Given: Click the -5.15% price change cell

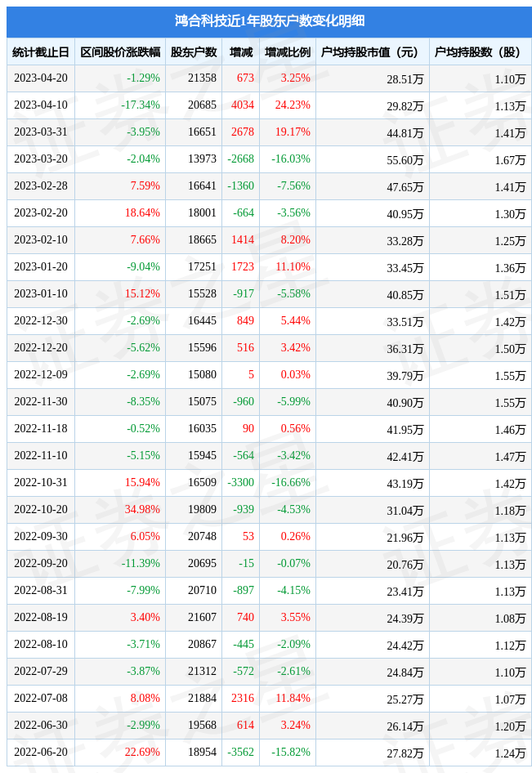Looking at the screenshot, I should pyautogui.click(x=144, y=455).
